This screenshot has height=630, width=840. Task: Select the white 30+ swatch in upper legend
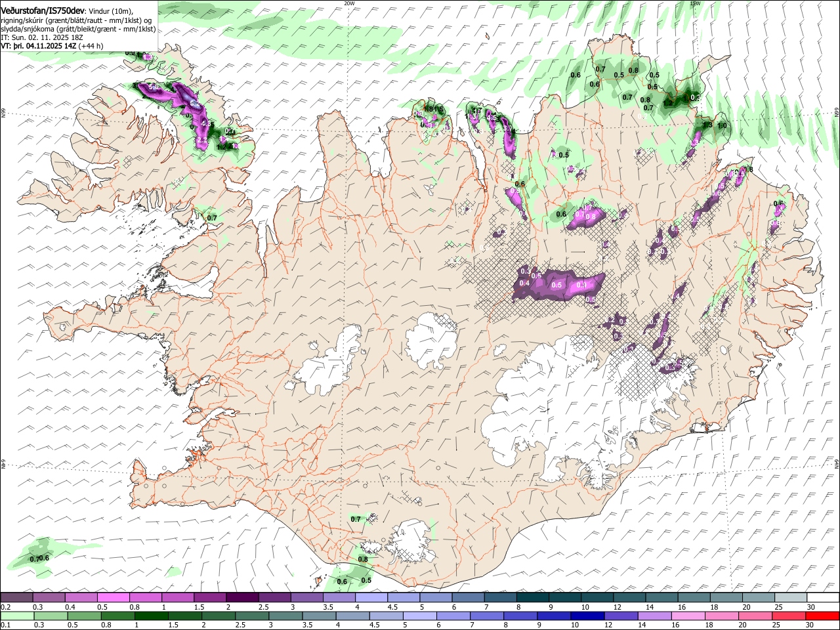coord(823,598)
